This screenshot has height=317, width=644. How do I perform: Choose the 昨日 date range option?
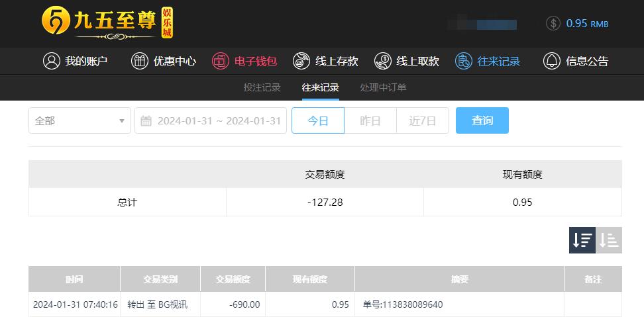click(370, 120)
